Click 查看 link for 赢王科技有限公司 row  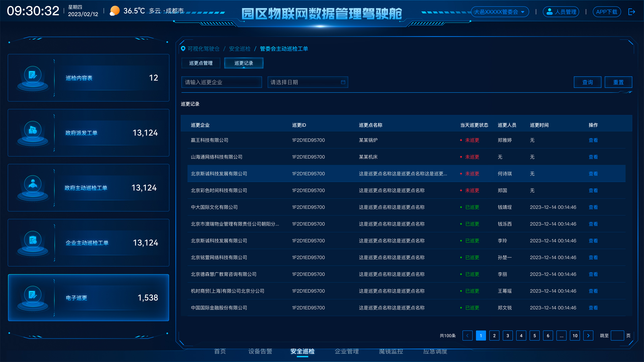point(593,140)
